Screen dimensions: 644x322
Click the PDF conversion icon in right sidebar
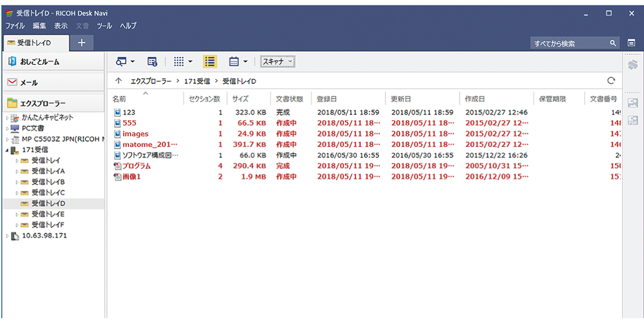[x=633, y=120]
